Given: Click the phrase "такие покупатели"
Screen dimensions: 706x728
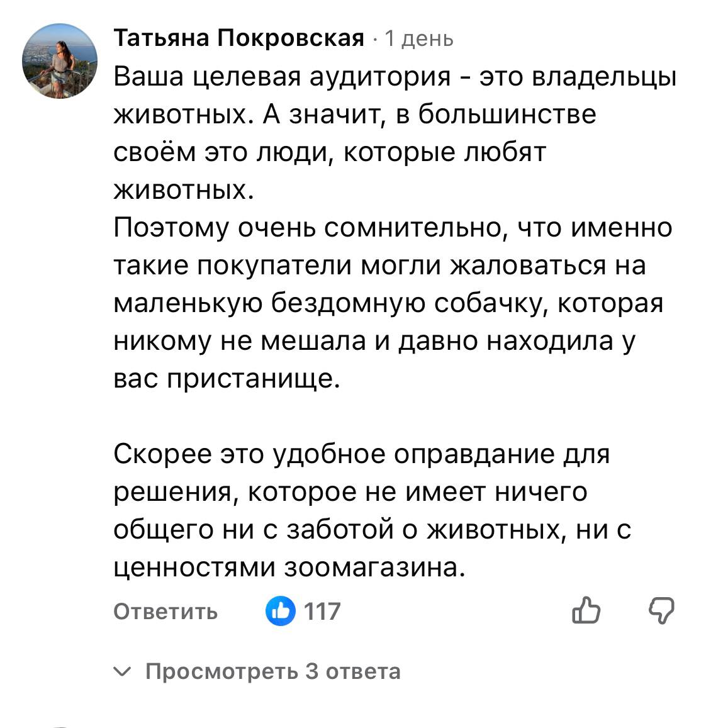Looking at the screenshot, I should 231,266.
